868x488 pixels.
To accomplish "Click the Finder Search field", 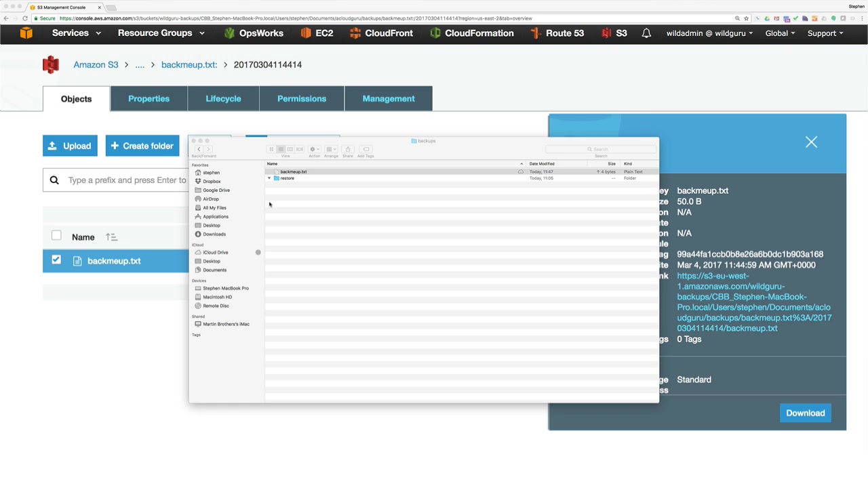I will 600,149.
